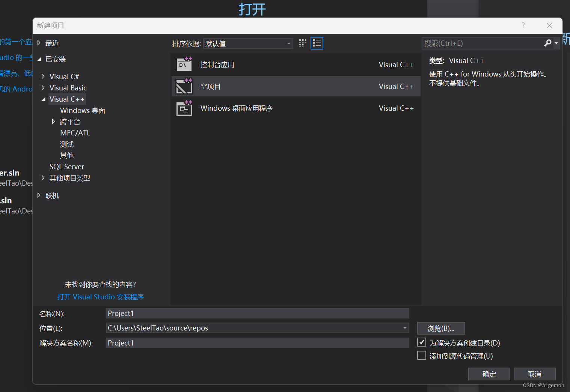Screen dimensions: 570x392
Task: Select SQL Server in the tree
Action: click(67, 167)
